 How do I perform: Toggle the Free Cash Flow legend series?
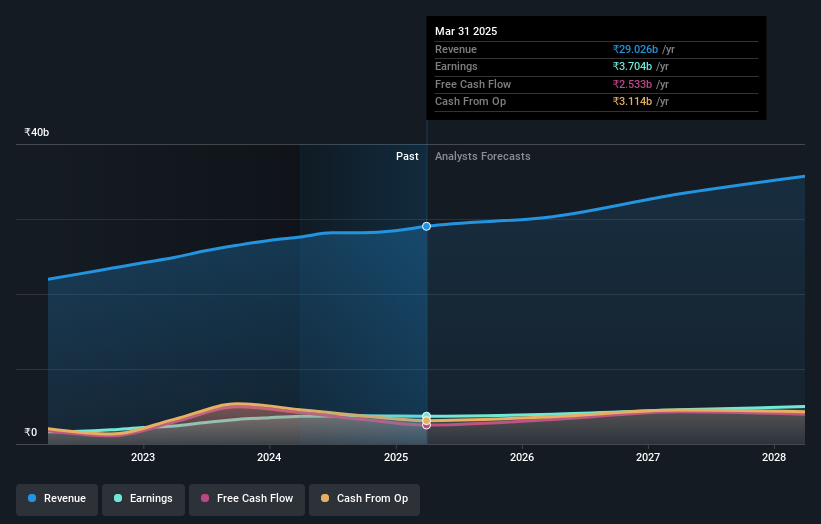tap(247, 499)
